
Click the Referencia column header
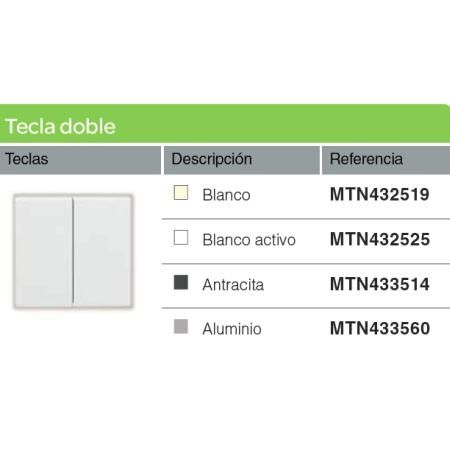click(x=386, y=160)
